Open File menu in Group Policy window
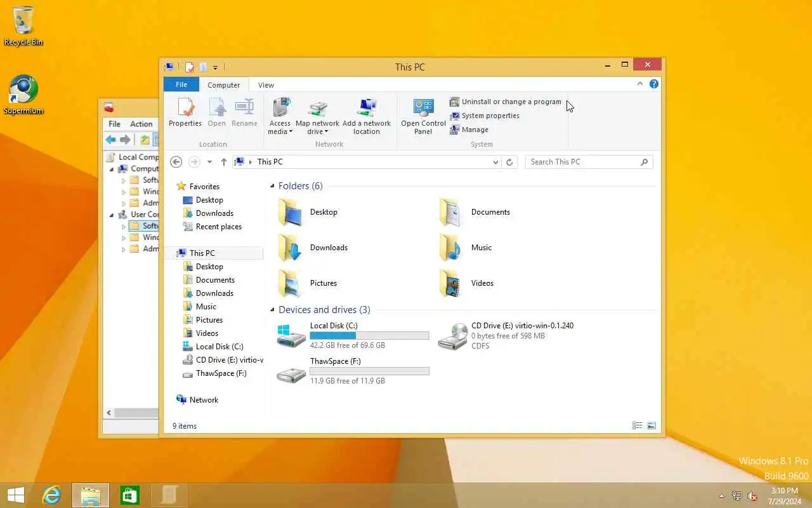Image resolution: width=812 pixels, height=508 pixels. pos(114,124)
